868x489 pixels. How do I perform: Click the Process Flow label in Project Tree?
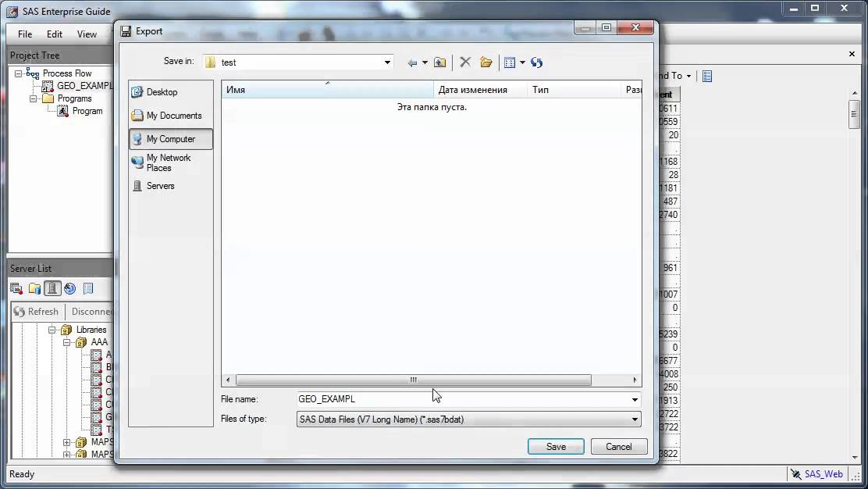[67, 73]
